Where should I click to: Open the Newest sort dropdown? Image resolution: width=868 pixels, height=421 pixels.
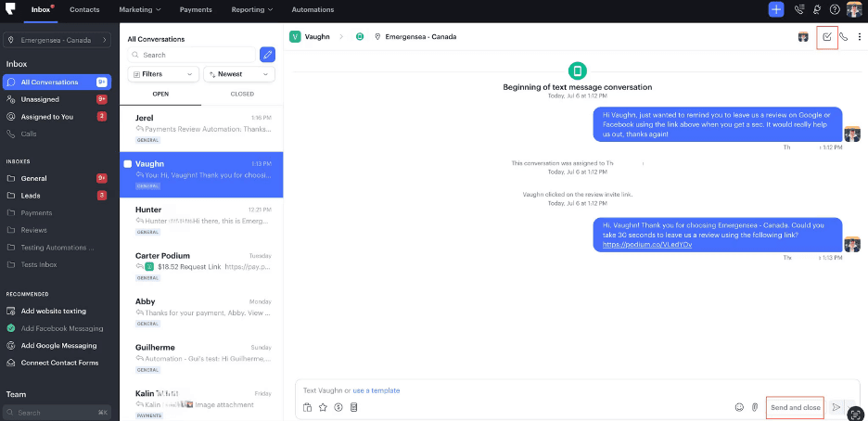(239, 73)
